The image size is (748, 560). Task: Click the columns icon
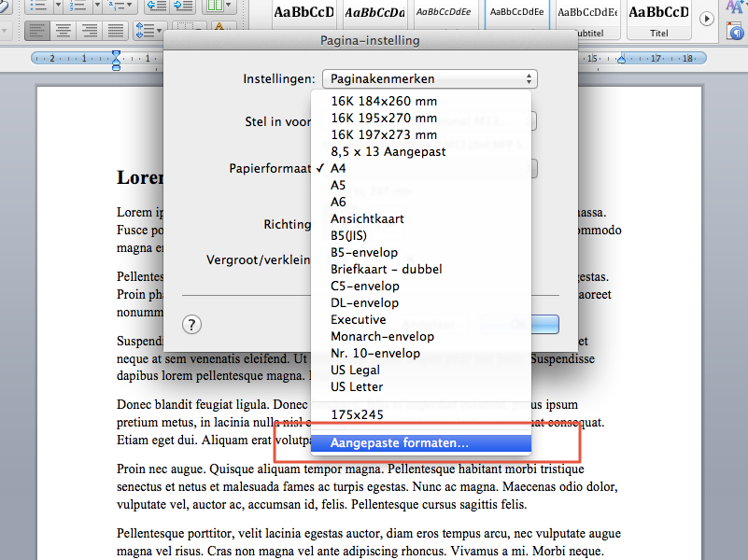tap(215, 6)
